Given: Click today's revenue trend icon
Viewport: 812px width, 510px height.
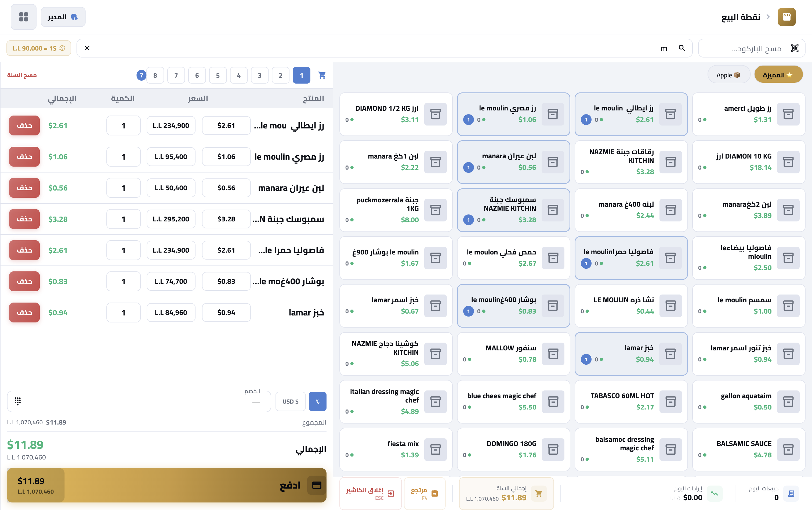Looking at the screenshot, I should (714, 493).
